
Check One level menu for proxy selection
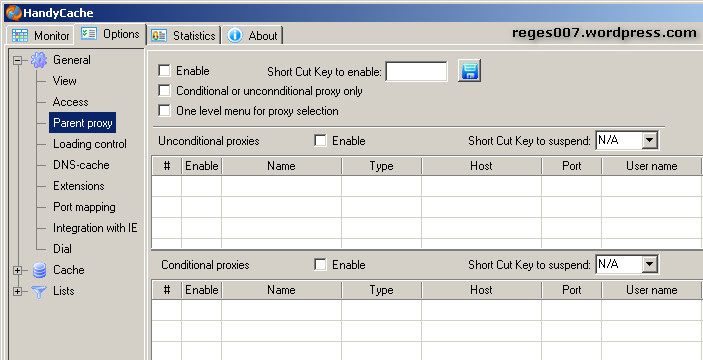click(165, 111)
